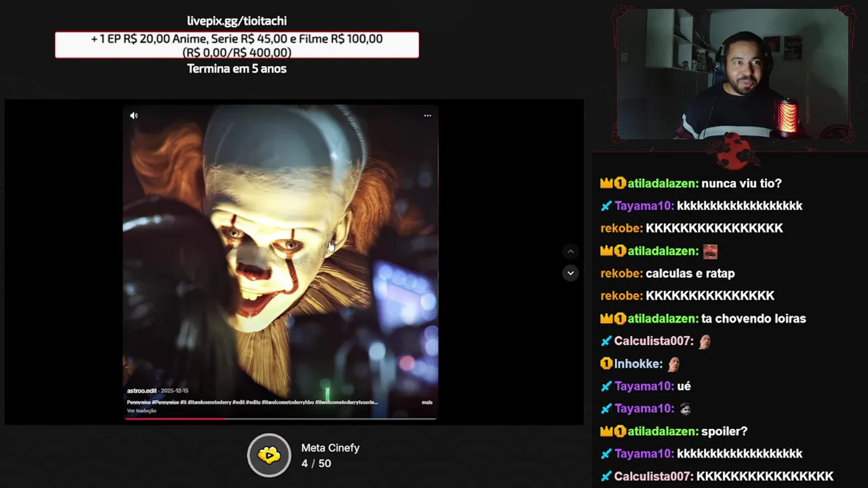Click the streamer webcam feed
The height and width of the screenshot is (488, 868).
click(734, 75)
